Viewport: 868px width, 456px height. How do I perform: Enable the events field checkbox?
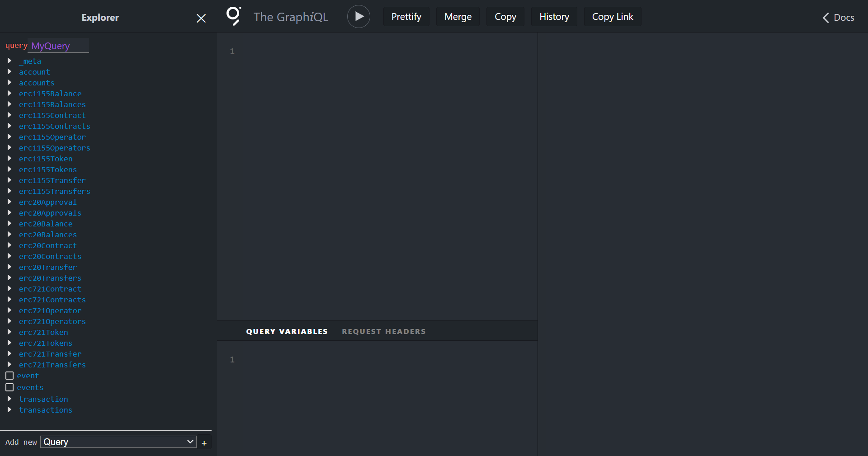pos(9,387)
